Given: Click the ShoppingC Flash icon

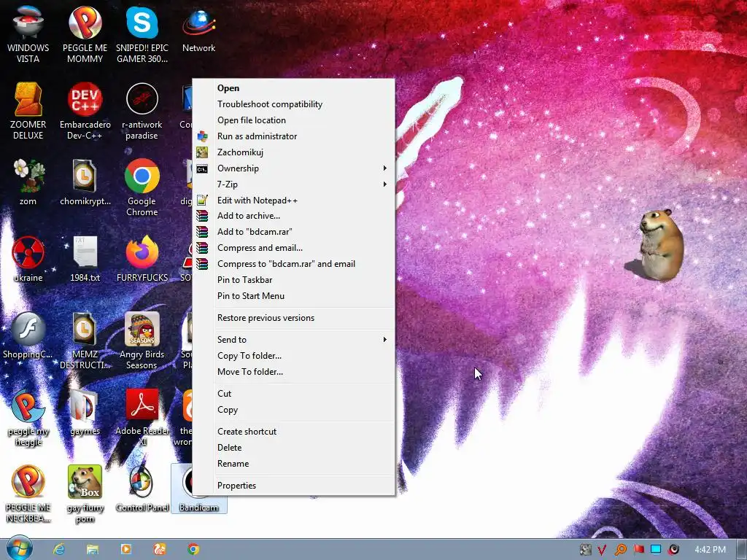Looking at the screenshot, I should pyautogui.click(x=28, y=335).
